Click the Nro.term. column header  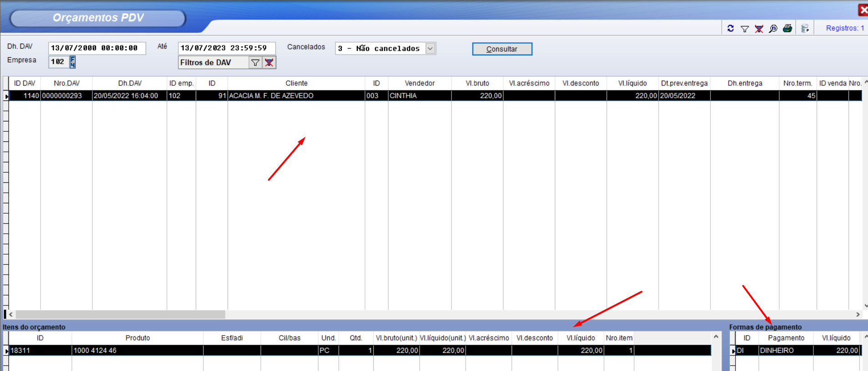(x=798, y=83)
